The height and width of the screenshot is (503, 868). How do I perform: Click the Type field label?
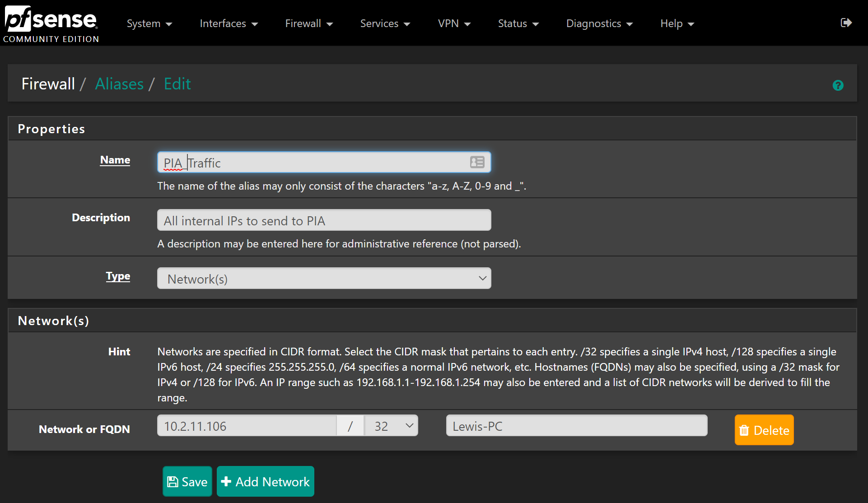118,276
